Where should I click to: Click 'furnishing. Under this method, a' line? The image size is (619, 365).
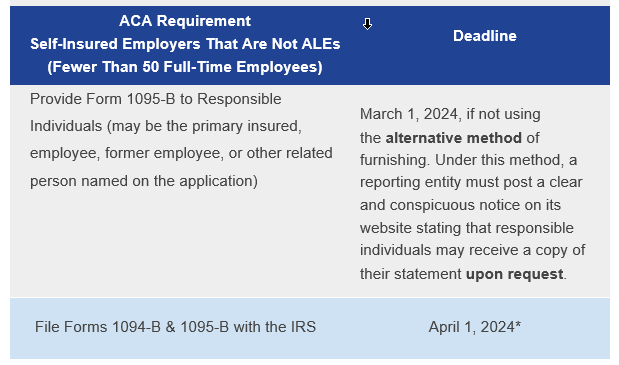click(x=468, y=160)
